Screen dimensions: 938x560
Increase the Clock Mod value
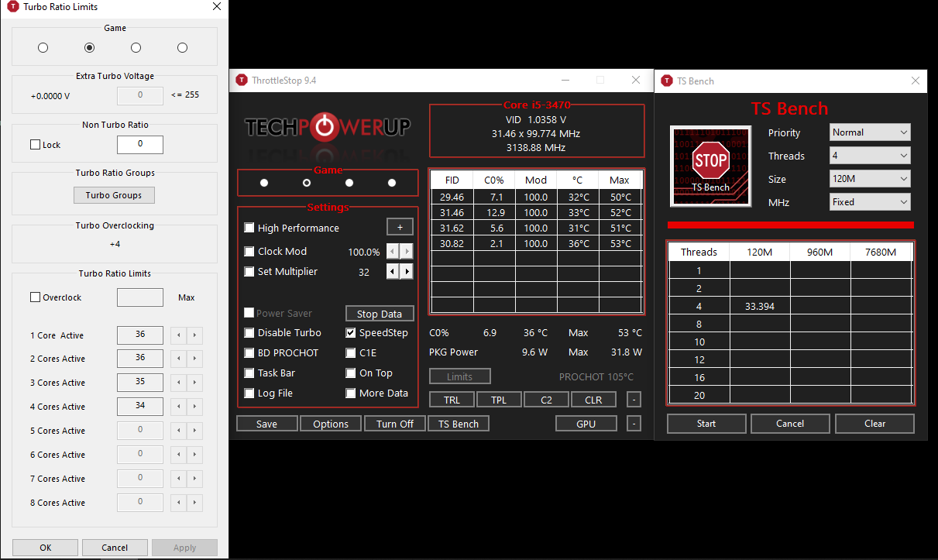point(407,252)
